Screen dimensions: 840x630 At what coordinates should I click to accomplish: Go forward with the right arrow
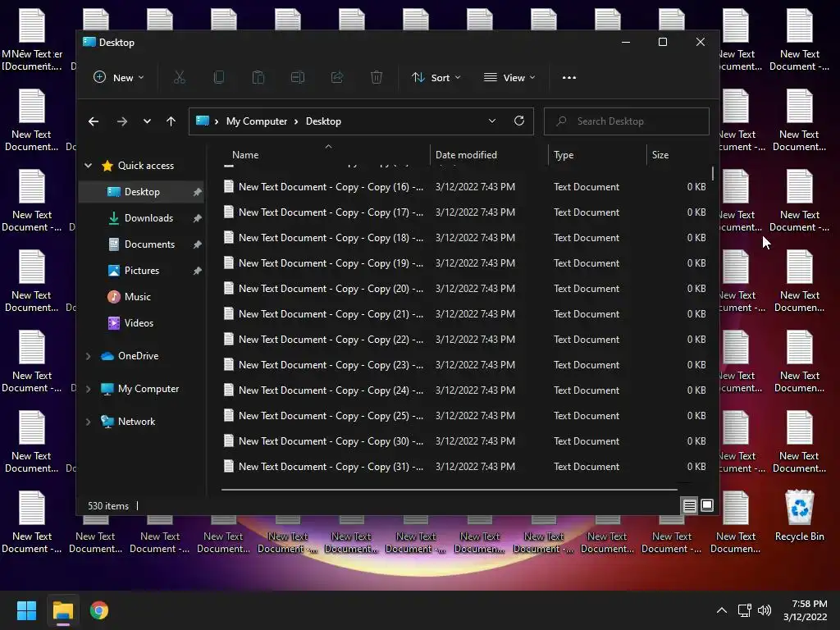(x=122, y=121)
